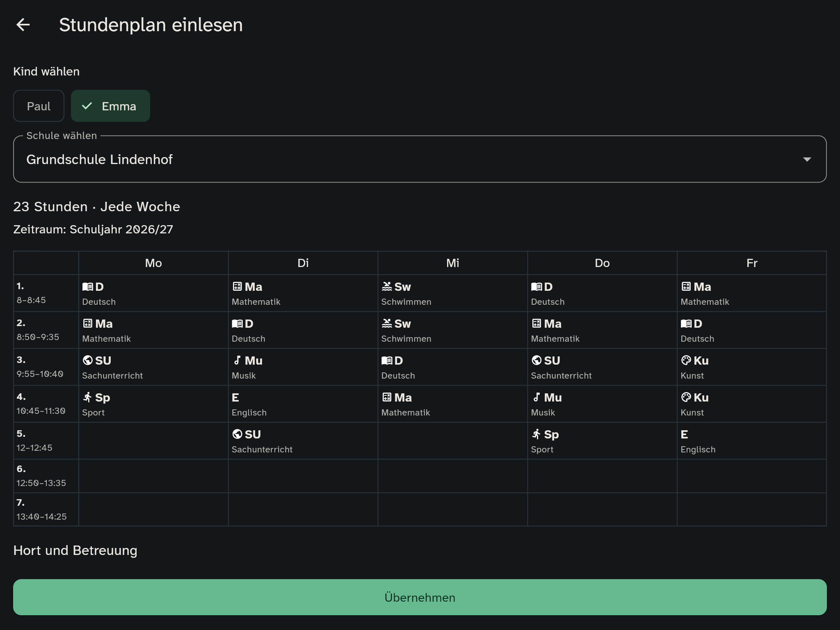
Task: Click the palette icon for Friday third-period Kunst
Action: [x=686, y=360]
